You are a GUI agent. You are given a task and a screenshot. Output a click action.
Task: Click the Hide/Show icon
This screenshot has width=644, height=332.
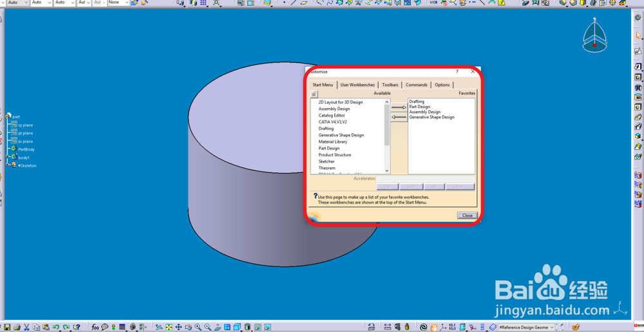[258, 327]
